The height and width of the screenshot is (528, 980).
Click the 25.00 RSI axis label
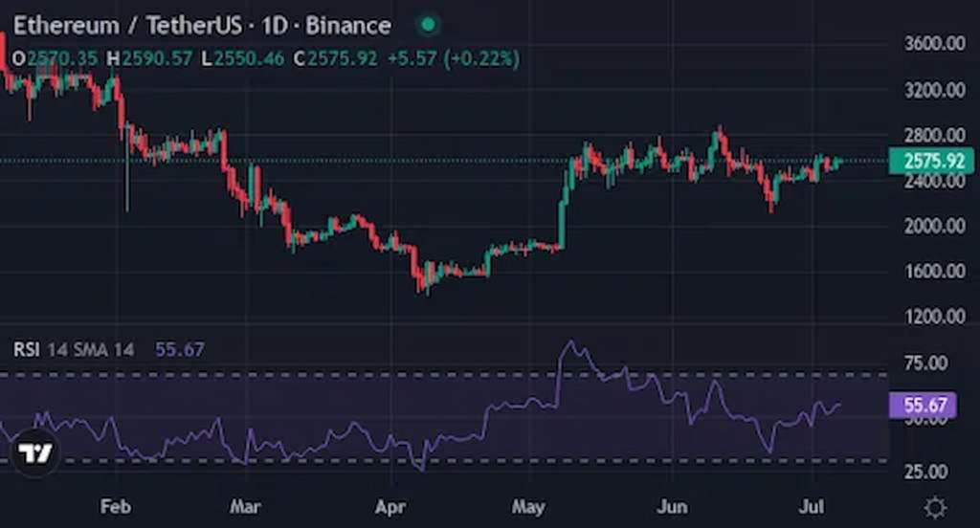(925, 472)
